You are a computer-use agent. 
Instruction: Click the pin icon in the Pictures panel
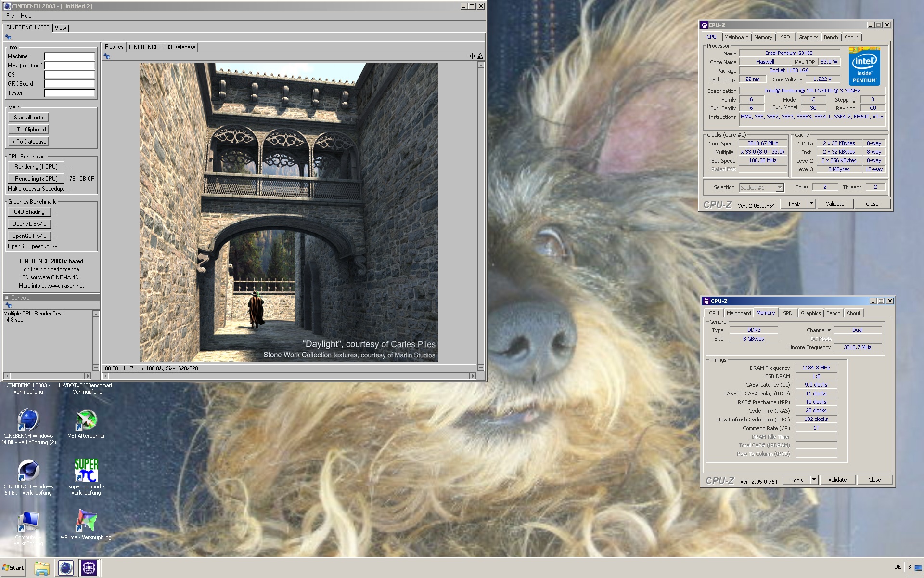107,56
